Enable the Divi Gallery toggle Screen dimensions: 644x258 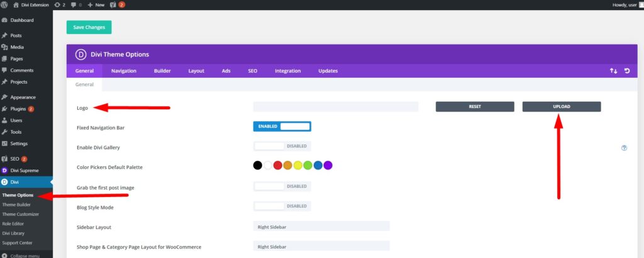click(282, 146)
